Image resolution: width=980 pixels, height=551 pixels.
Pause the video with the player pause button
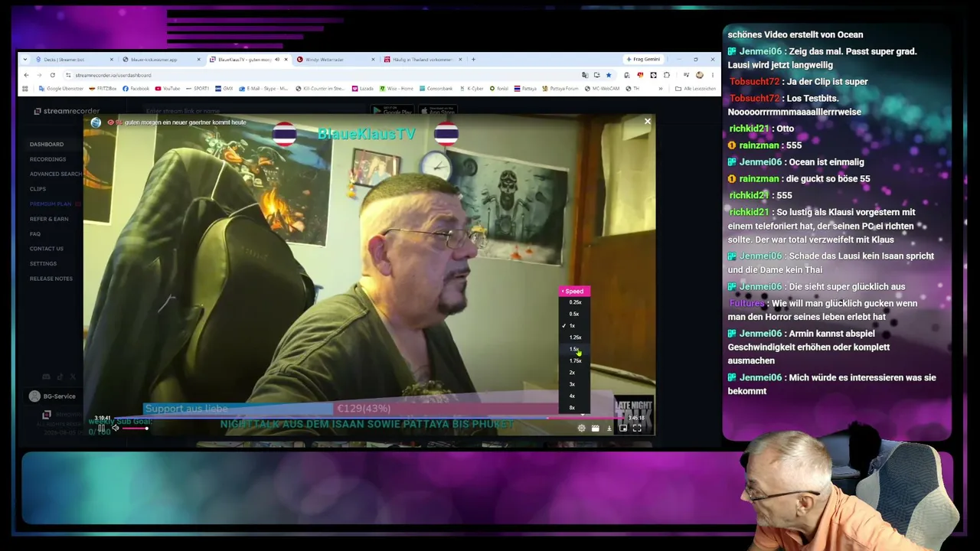(x=102, y=429)
